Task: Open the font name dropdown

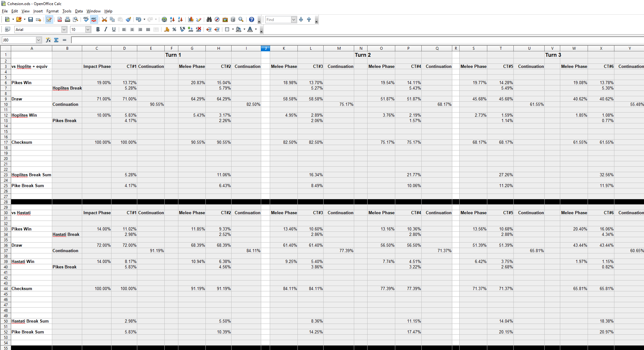Action: click(x=64, y=29)
